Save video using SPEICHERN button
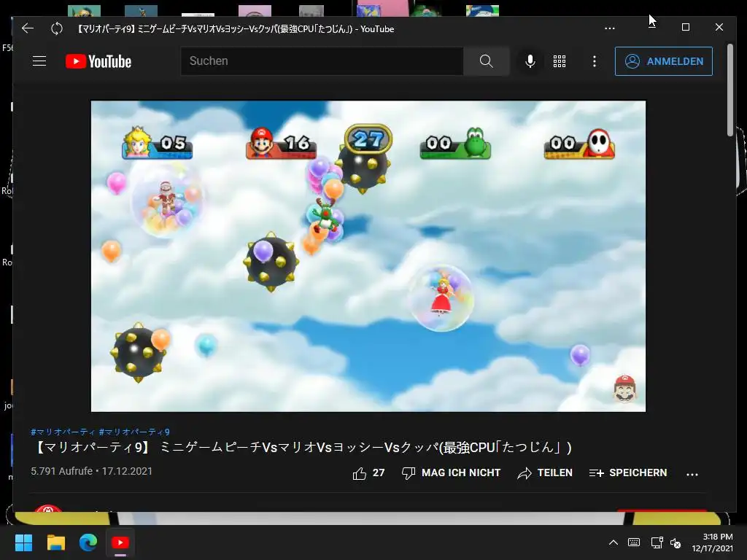 628,472
